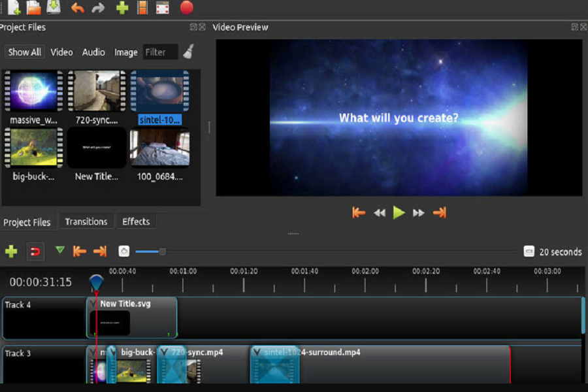Jump to previous marker in timeline toolbar
The height and width of the screenshot is (392, 588).
[80, 251]
